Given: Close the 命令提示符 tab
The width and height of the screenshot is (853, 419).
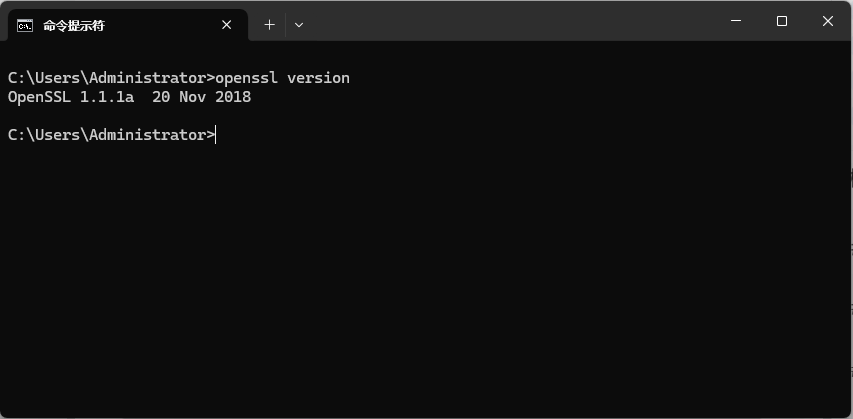Looking at the screenshot, I should point(227,25).
